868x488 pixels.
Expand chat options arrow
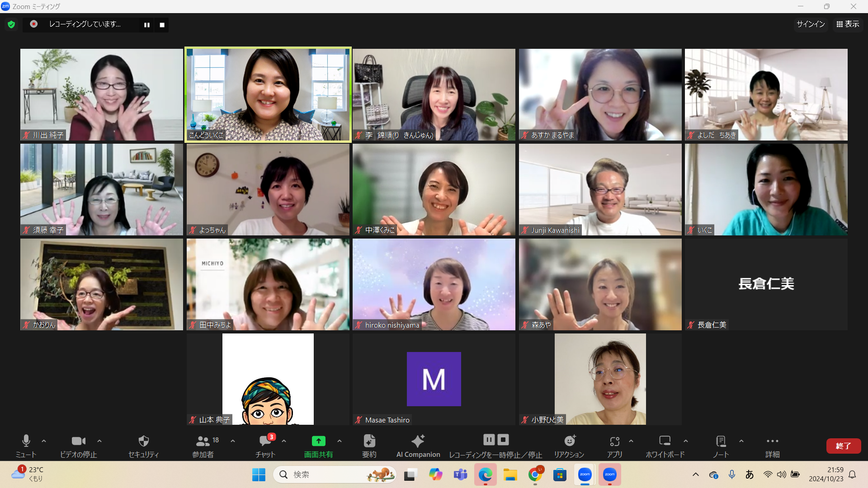coord(284,441)
